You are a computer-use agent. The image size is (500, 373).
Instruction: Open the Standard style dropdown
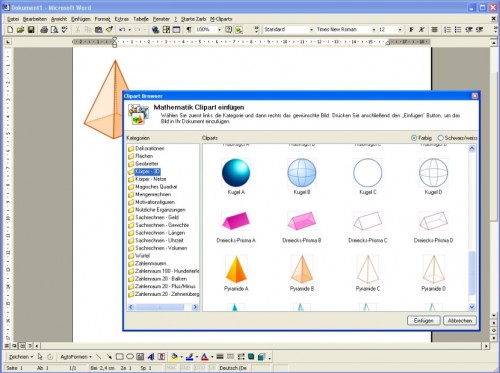pos(288,30)
